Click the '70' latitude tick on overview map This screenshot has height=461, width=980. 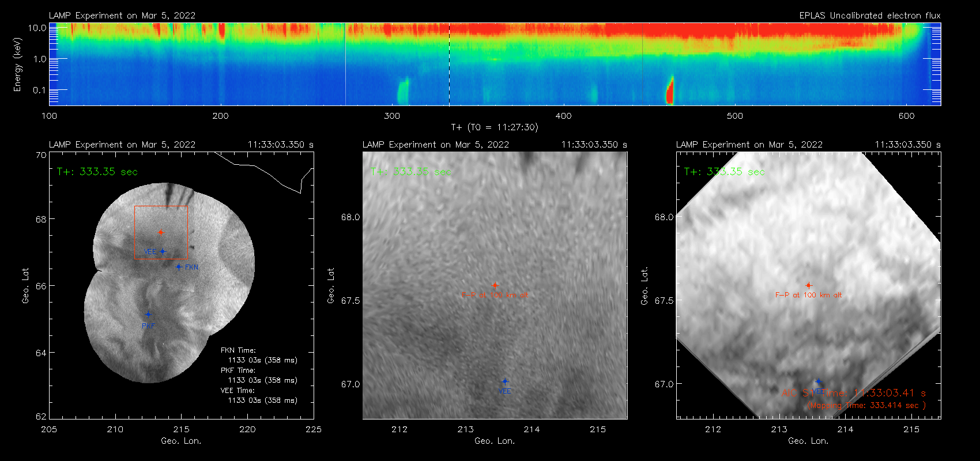point(41,155)
